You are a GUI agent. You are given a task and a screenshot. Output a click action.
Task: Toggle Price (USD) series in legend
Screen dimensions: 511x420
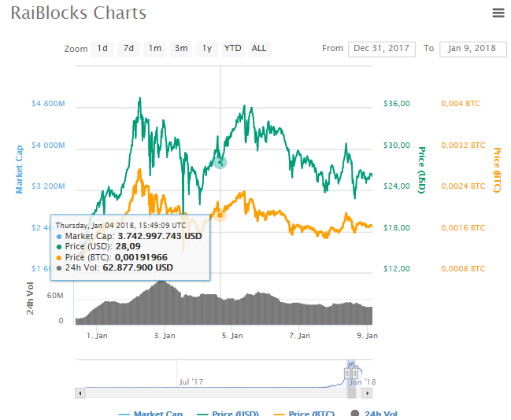pyautogui.click(x=228, y=414)
